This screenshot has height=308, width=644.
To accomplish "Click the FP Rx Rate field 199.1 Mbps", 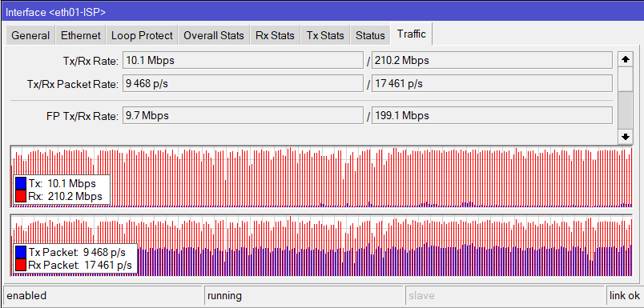I will tap(492, 115).
